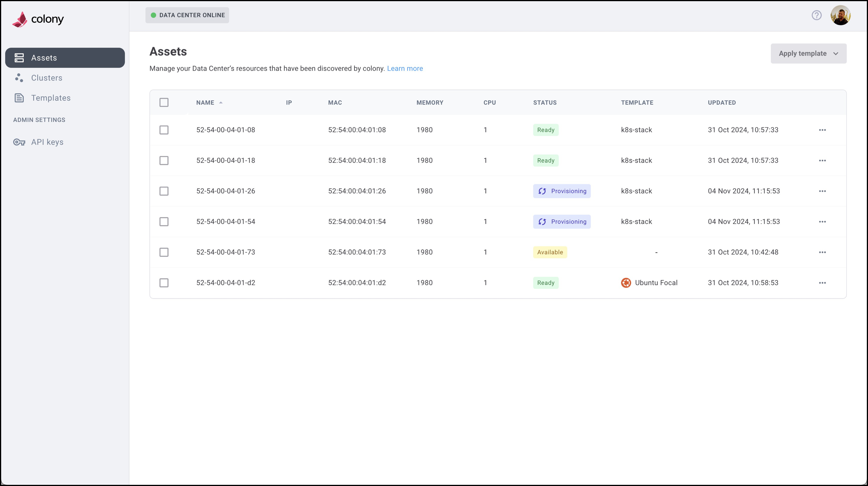Image resolution: width=868 pixels, height=486 pixels.
Task: Click NAME column sort arrow
Action: pos(221,102)
